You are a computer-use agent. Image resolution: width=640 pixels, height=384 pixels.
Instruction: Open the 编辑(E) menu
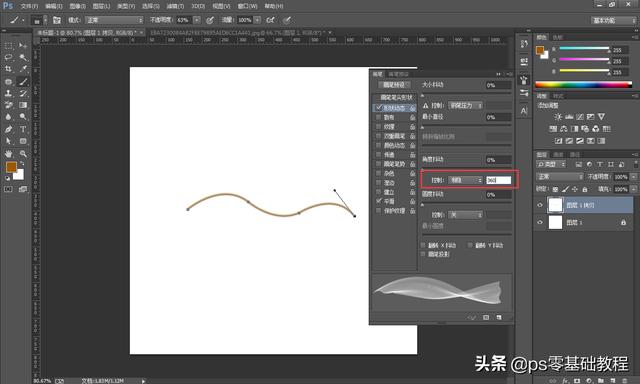pos(53,6)
